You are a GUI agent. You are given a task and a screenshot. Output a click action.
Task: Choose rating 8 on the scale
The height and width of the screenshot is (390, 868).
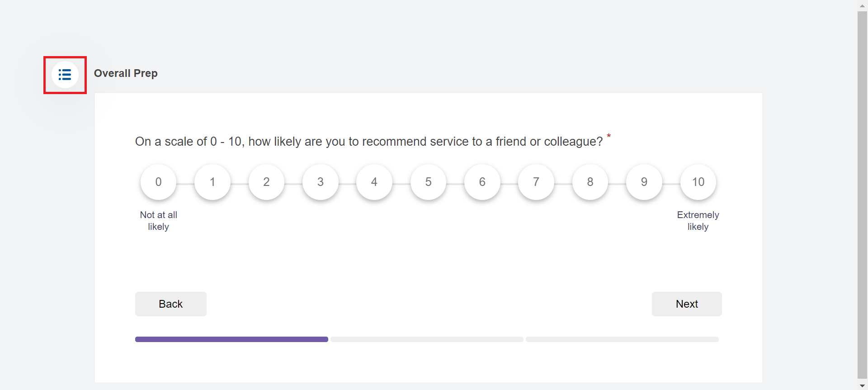click(x=590, y=182)
